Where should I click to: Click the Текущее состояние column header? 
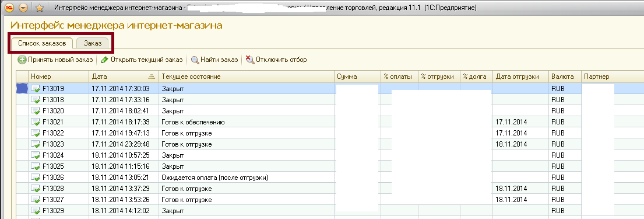tap(246, 77)
